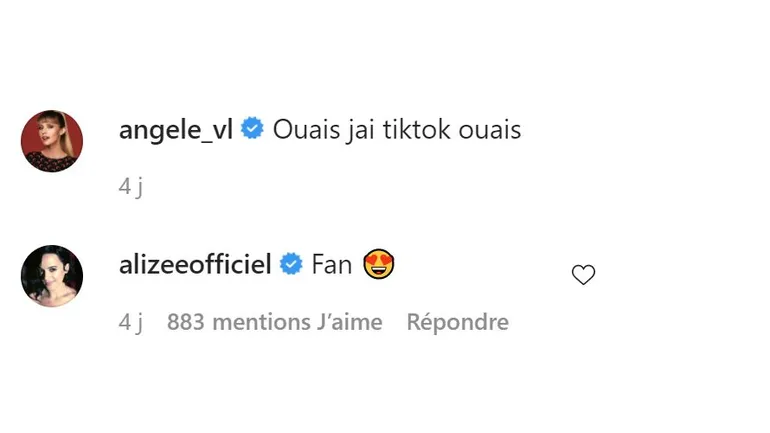
Task: Visit the alizeeofficiel username link
Action: pos(195,265)
